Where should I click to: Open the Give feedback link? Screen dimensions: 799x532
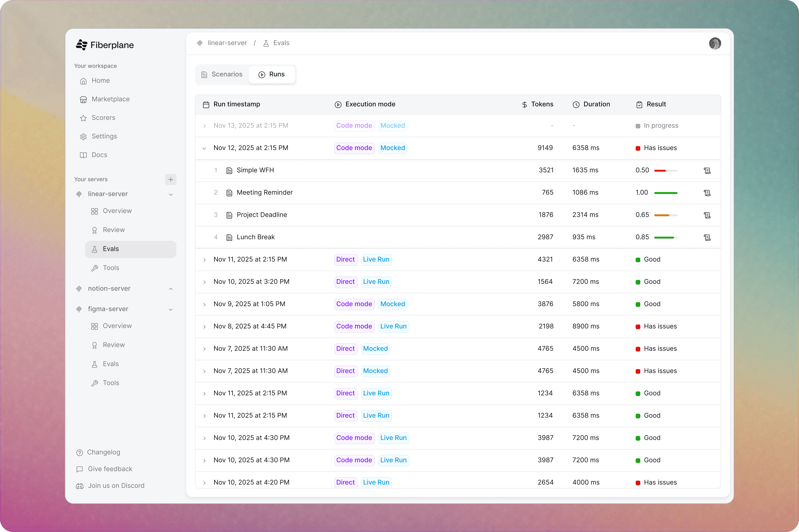[x=110, y=469]
